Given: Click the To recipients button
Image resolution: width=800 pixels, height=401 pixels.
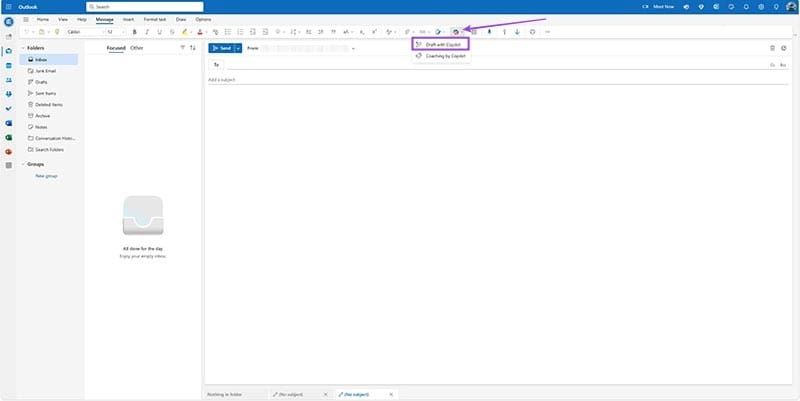Looking at the screenshot, I should point(216,65).
